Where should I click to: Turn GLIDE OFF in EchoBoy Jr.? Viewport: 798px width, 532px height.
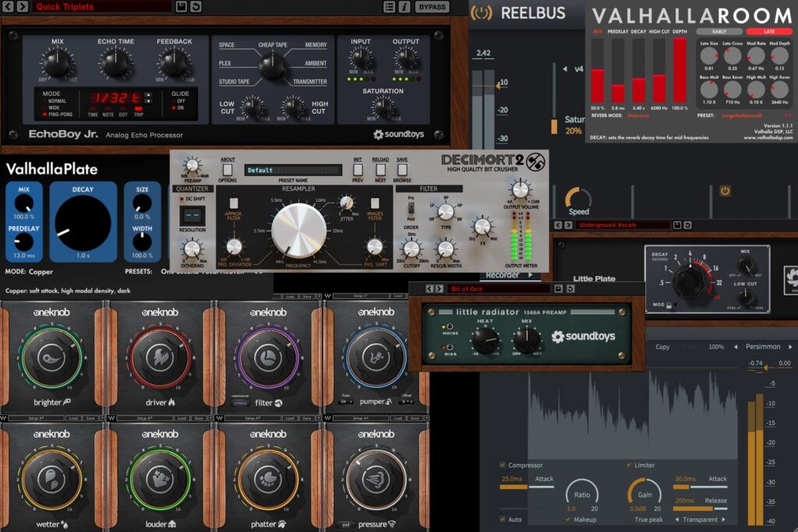(178, 101)
